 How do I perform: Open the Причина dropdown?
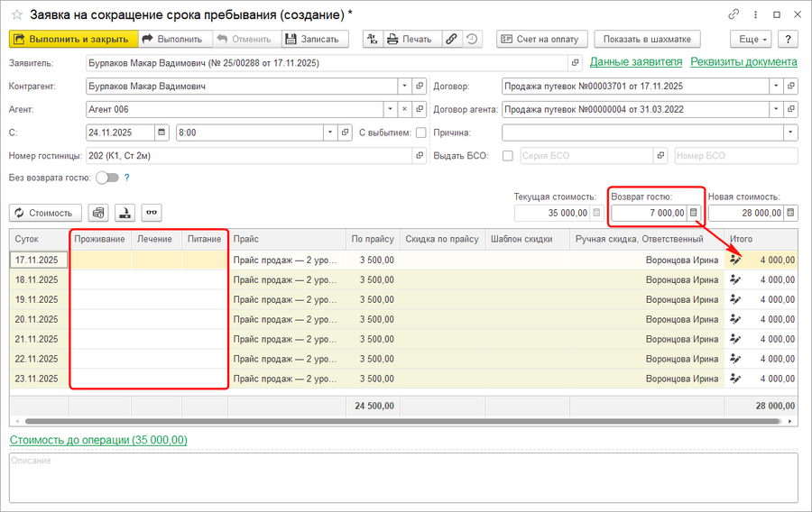coord(790,133)
